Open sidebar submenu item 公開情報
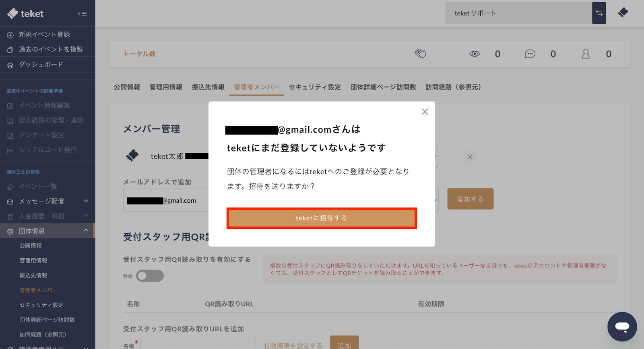Screen dimensions: 644x349 [x=31, y=245]
